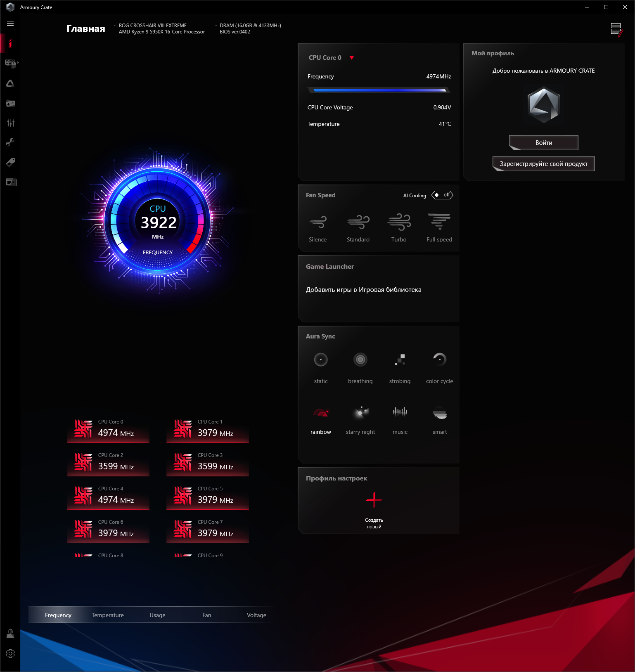Click the Профиль настроек panel title

[x=336, y=478]
